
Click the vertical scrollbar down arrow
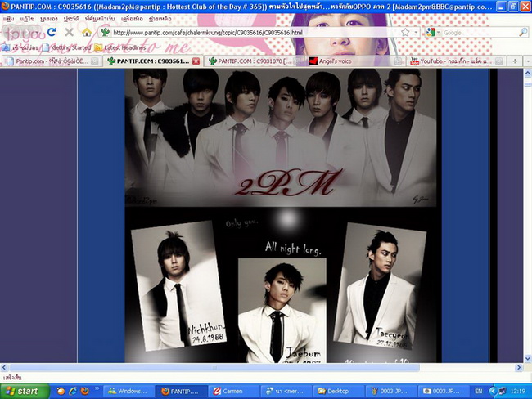(x=528, y=358)
